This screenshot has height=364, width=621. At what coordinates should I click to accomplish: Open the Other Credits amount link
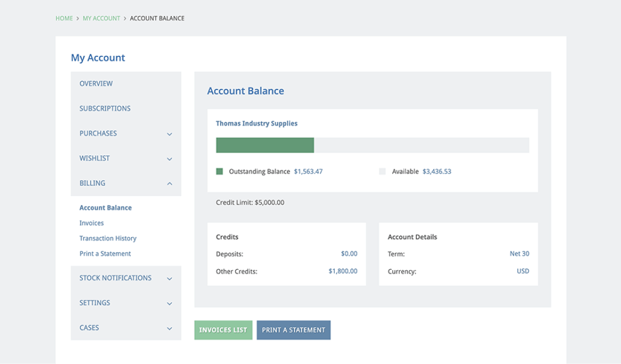coord(343,271)
